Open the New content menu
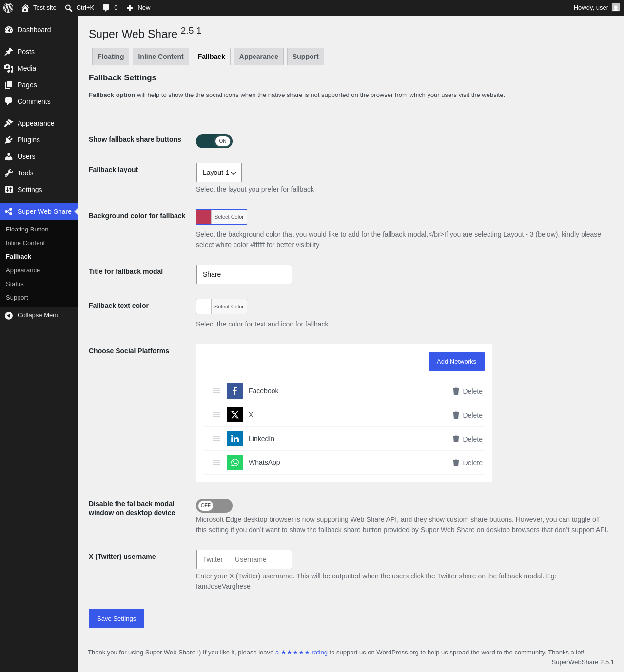The image size is (624, 672). [138, 8]
